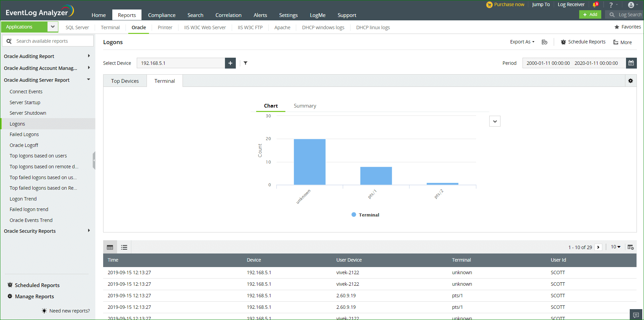This screenshot has height=320, width=644.
Task: Click the Period date range field
Action: tap(574, 63)
